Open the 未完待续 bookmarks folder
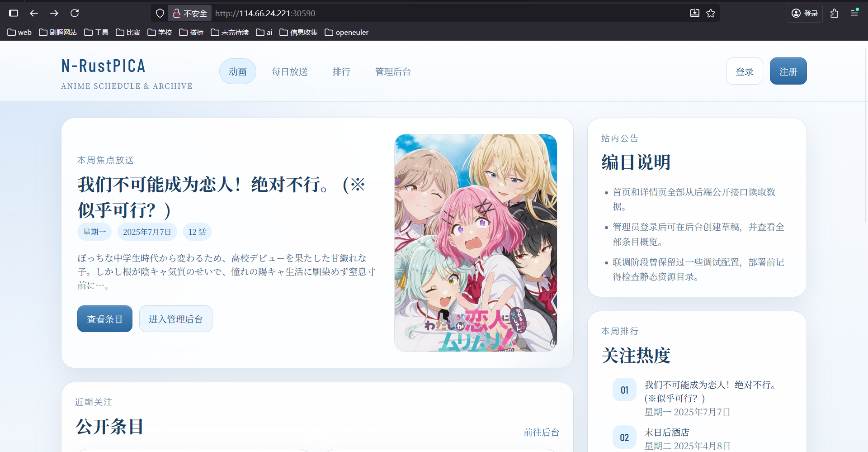This screenshot has width=868, height=452. click(230, 32)
